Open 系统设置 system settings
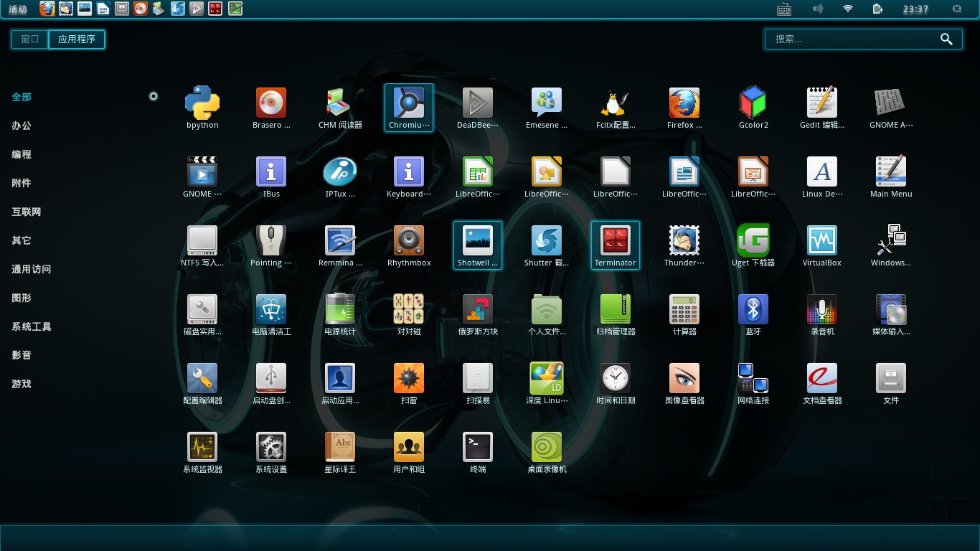Screen dimensions: 980x551 pos(271,453)
